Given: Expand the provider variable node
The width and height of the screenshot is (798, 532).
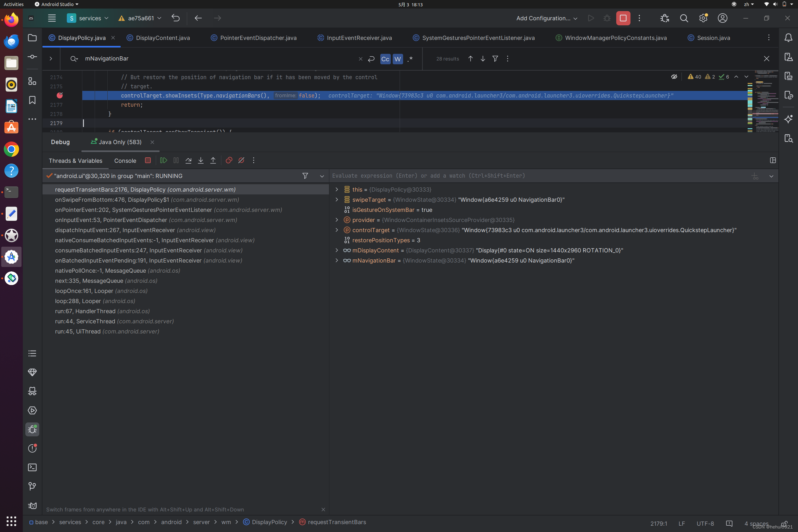Looking at the screenshot, I should click(x=337, y=220).
